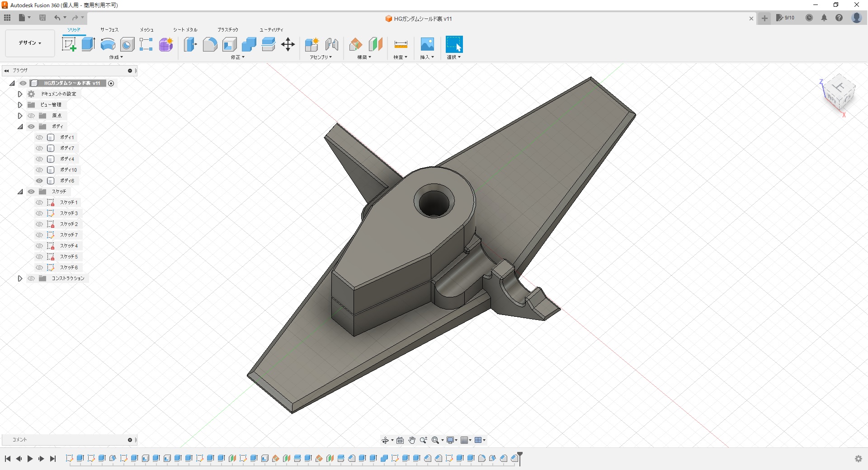Show ボディ1 using its eye icon
868x470 pixels.
coord(39,137)
